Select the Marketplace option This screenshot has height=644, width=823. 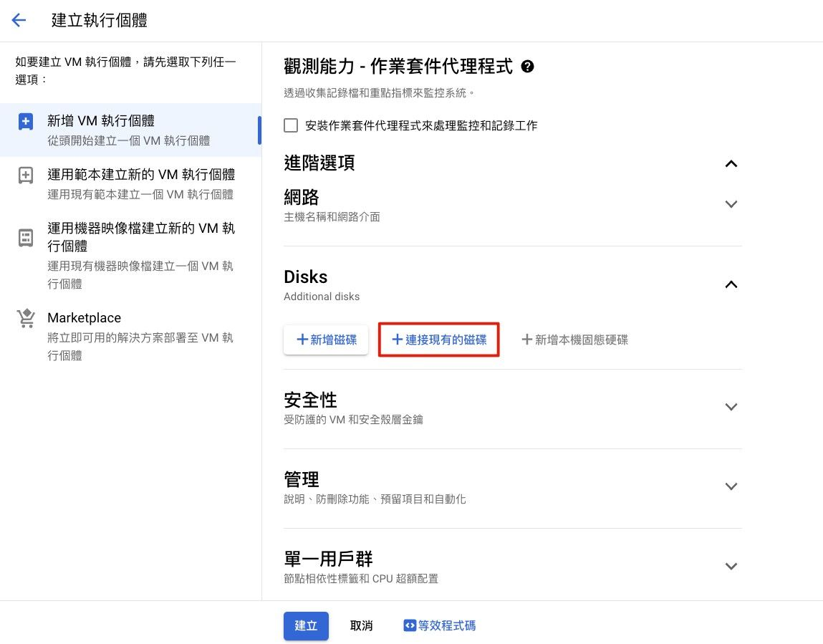84,318
